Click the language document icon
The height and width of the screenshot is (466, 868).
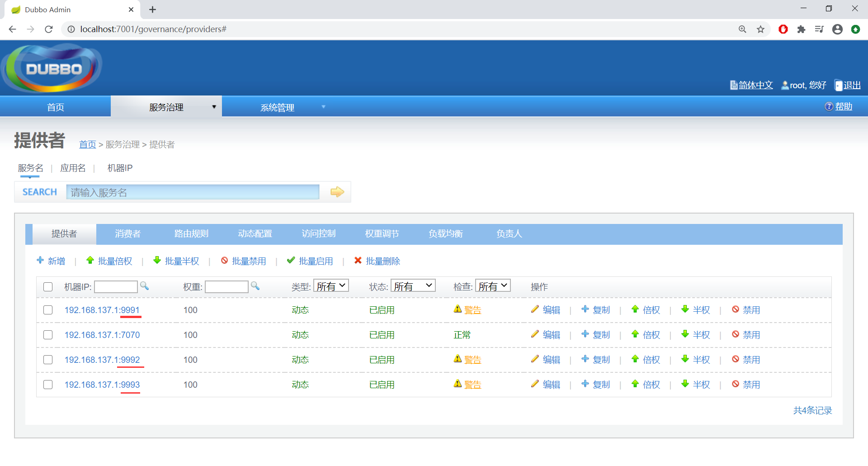tap(734, 85)
